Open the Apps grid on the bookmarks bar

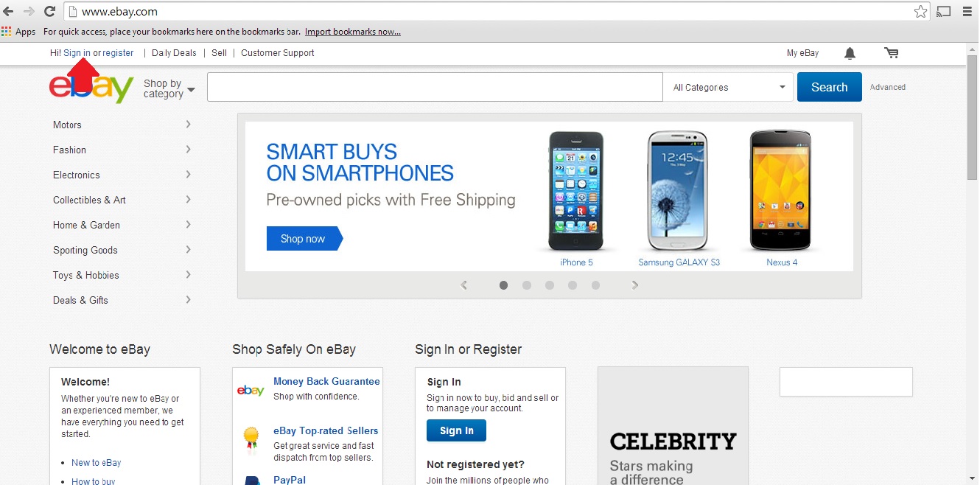coord(7,31)
